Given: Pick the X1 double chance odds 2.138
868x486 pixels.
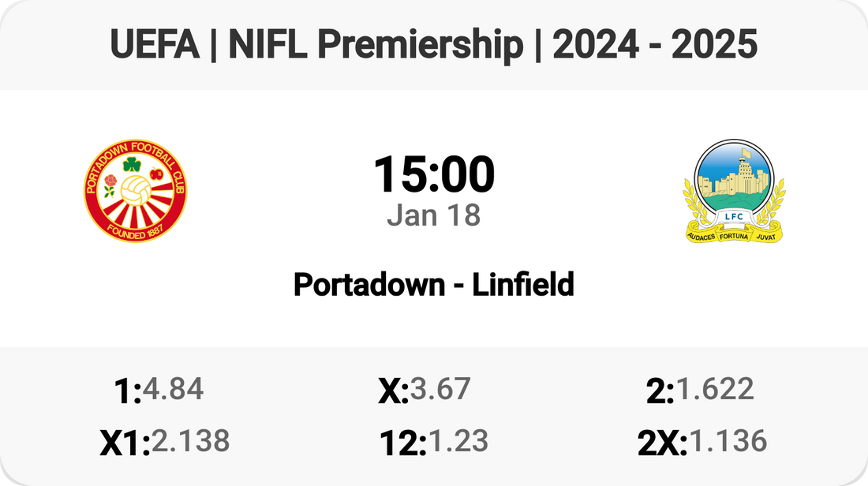Looking at the screenshot, I should [x=190, y=442].
